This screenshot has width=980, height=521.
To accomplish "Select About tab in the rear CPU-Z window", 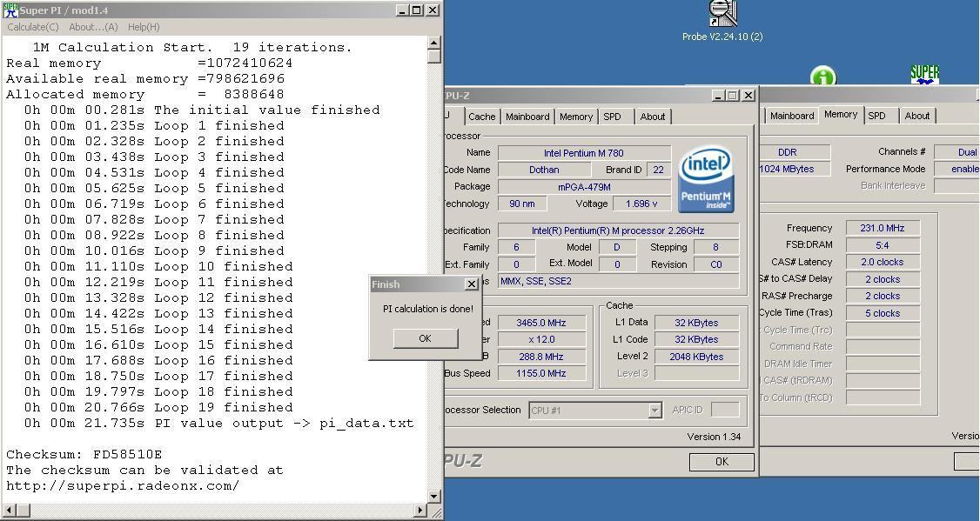I will click(x=916, y=116).
